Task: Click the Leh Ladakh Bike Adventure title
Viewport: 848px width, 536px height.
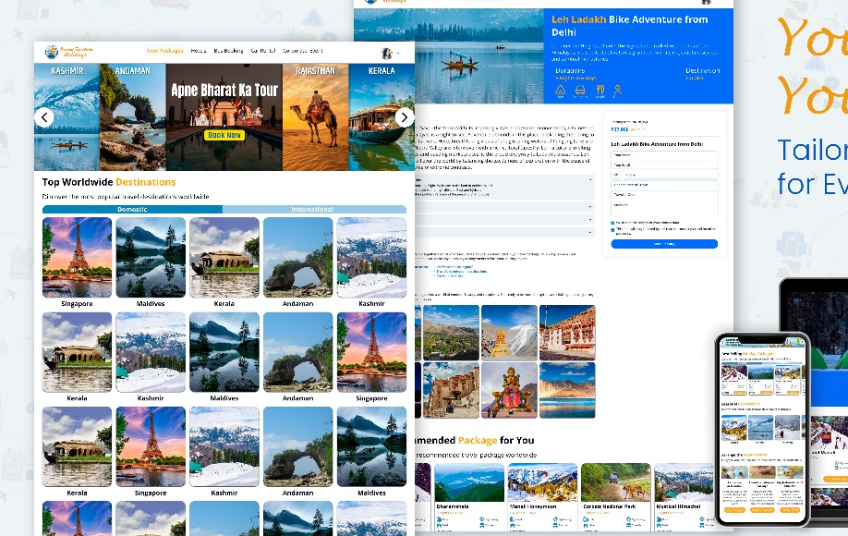Action: [630, 25]
